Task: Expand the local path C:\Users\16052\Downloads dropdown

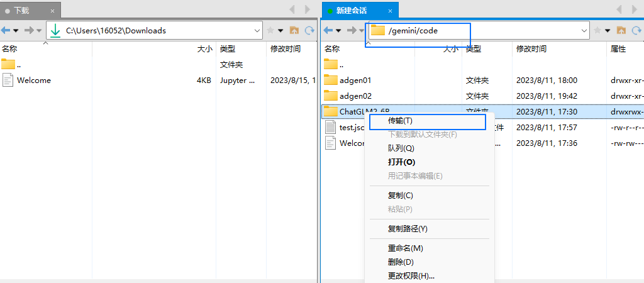Action: pyautogui.click(x=257, y=30)
